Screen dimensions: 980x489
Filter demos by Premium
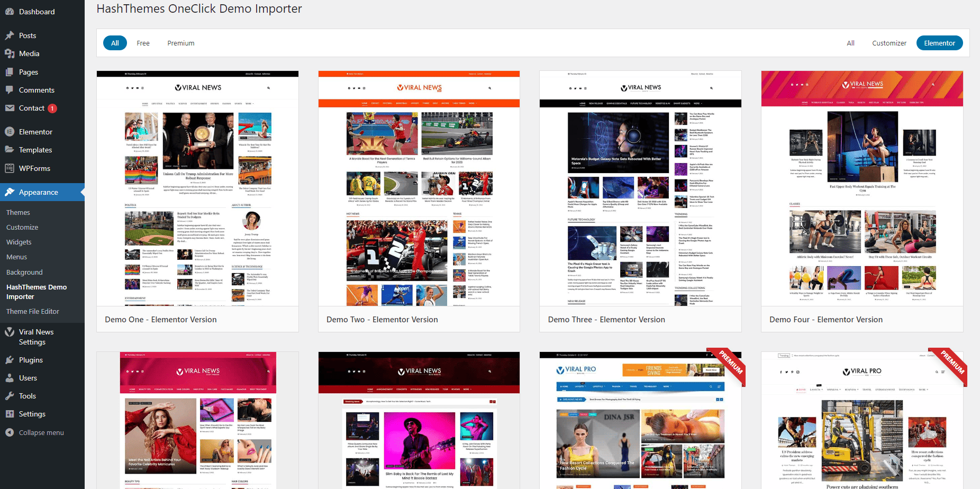[181, 43]
